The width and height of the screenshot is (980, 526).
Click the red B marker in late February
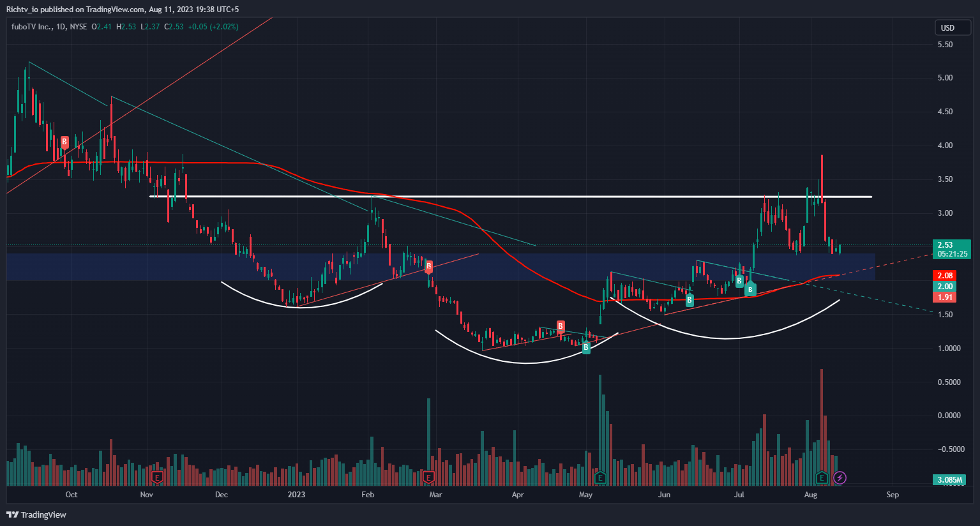tap(429, 266)
